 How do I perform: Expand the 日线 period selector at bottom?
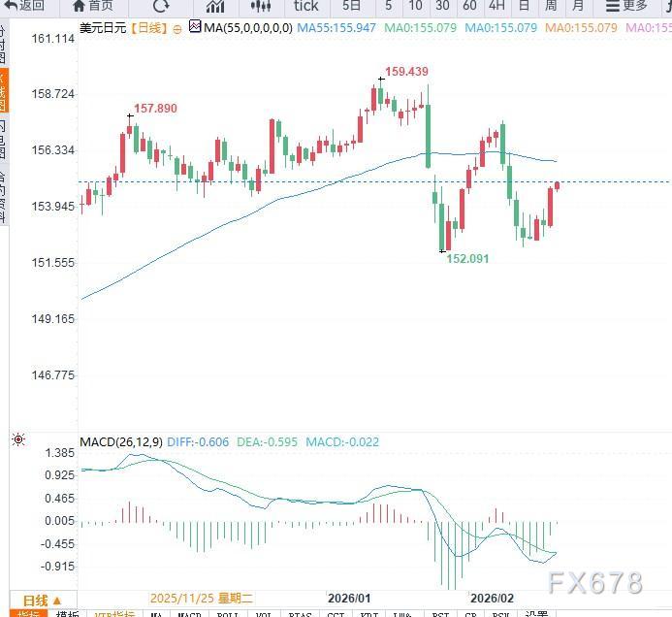coord(42,601)
